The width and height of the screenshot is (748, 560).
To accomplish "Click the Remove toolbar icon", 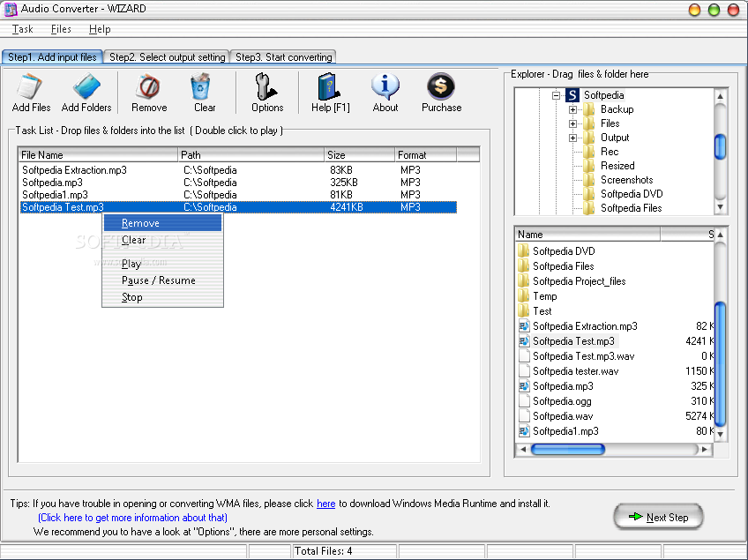I will [x=149, y=93].
